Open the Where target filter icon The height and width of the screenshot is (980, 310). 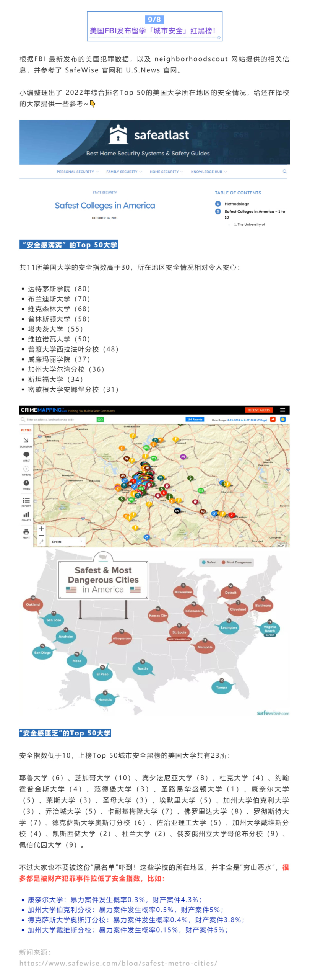coord(26,469)
